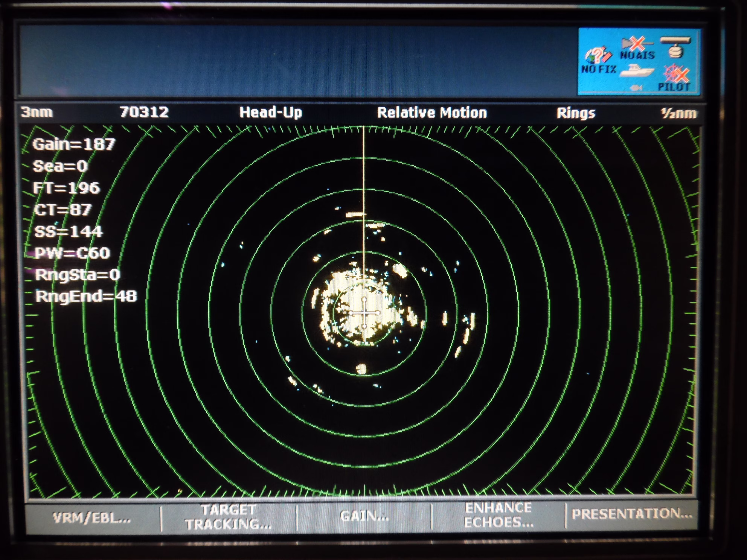Click the radar scanner status icon
The width and height of the screenshot is (747, 560).
[x=676, y=47]
